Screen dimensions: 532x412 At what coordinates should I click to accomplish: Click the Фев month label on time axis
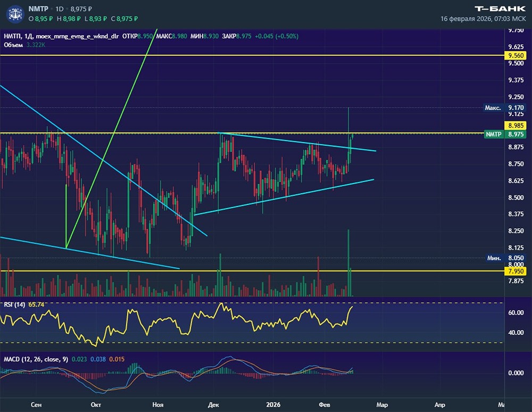[x=325, y=405]
